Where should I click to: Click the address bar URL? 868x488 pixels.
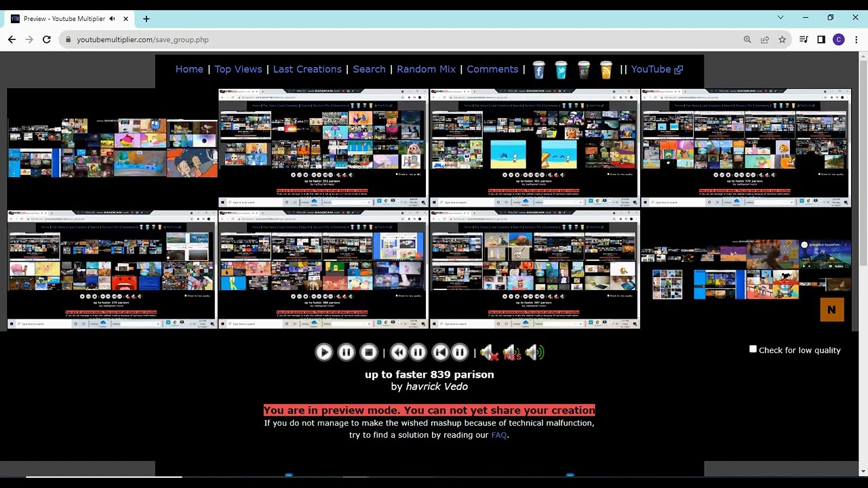coord(142,39)
